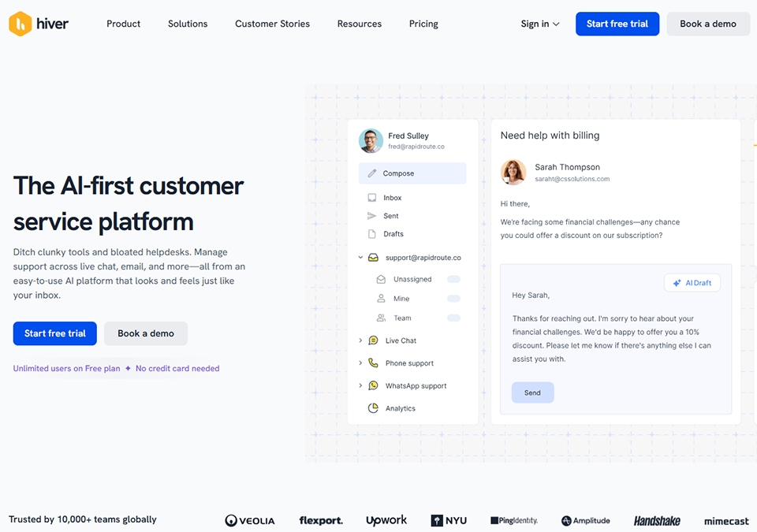
Task: Click the fred@rapidroute.co email address
Action: tap(416, 147)
